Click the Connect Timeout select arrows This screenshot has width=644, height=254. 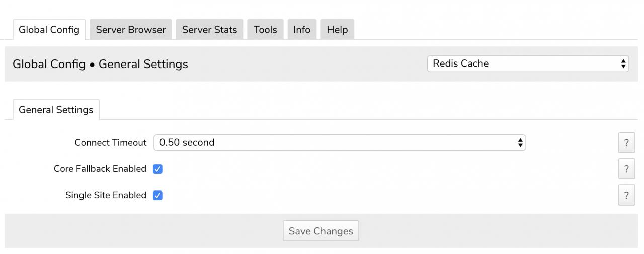[520, 143]
